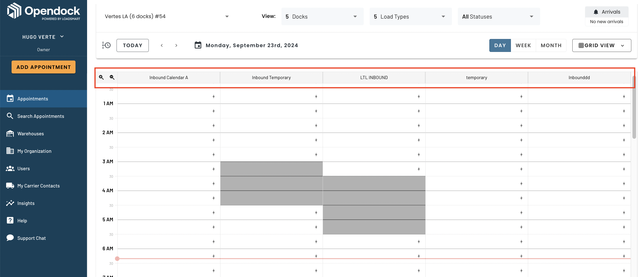The height and width of the screenshot is (277, 644).
Task: Click the Add Appointment button
Action: coord(44,67)
